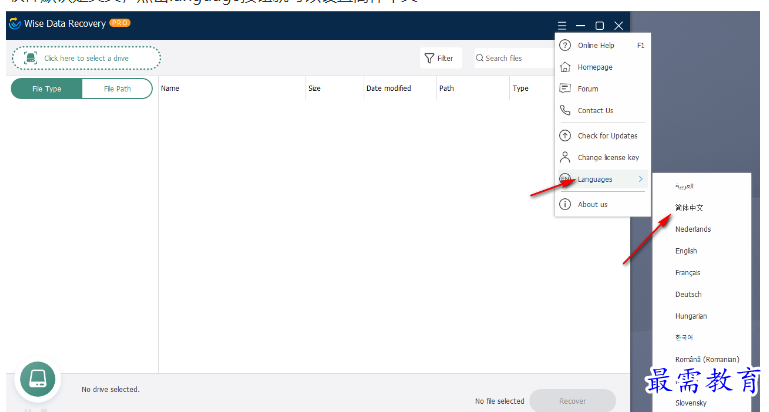Click the Contact Us phone icon
This screenshot has width=769, height=412.
pyautogui.click(x=565, y=110)
